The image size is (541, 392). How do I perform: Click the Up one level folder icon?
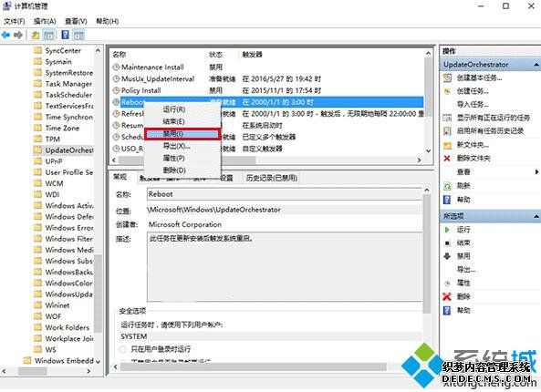click(x=36, y=35)
